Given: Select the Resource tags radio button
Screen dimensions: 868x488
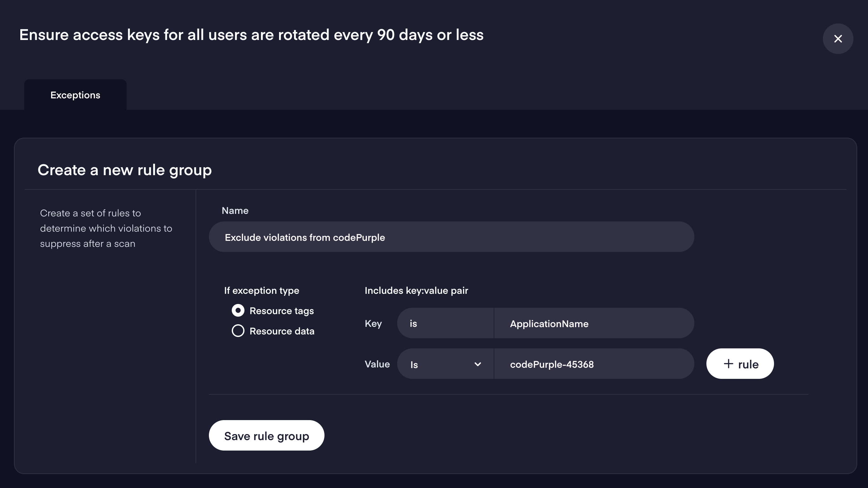Looking at the screenshot, I should [x=238, y=311].
